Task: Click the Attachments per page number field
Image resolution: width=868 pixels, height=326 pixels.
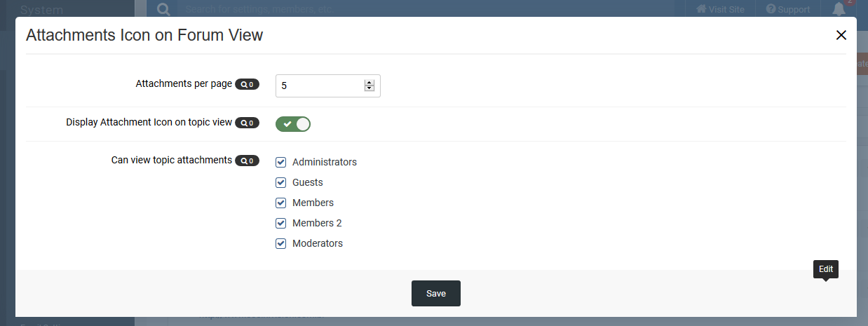Action: [320, 86]
